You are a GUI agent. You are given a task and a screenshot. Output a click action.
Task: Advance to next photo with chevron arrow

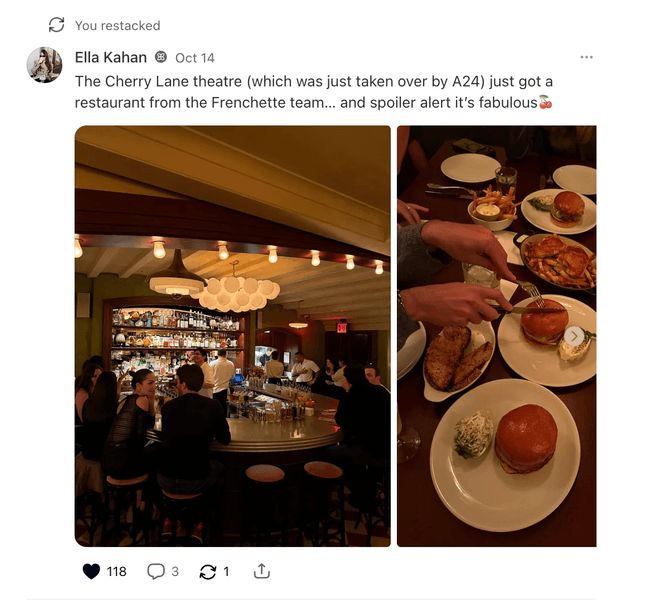tap(574, 336)
